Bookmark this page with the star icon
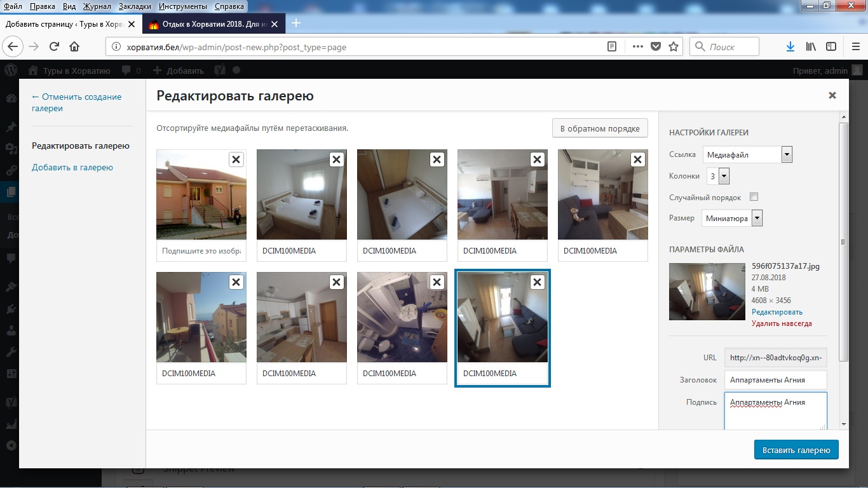Screen dimensions: 868x488 coord(674,46)
